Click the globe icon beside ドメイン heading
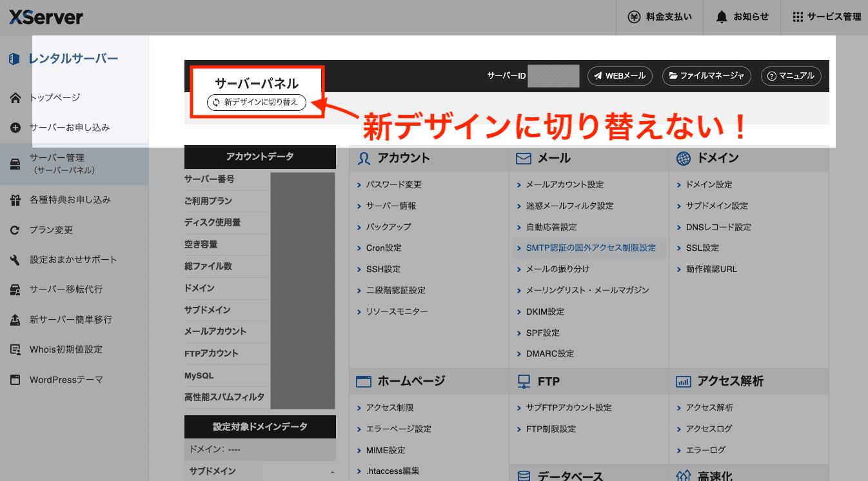Image resolution: width=868 pixels, height=481 pixels. [x=684, y=158]
